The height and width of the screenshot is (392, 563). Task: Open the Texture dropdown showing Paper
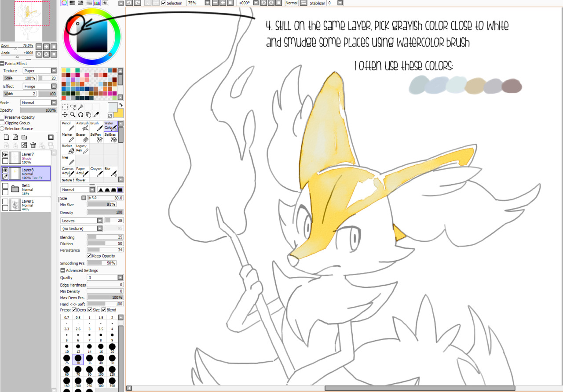point(40,71)
